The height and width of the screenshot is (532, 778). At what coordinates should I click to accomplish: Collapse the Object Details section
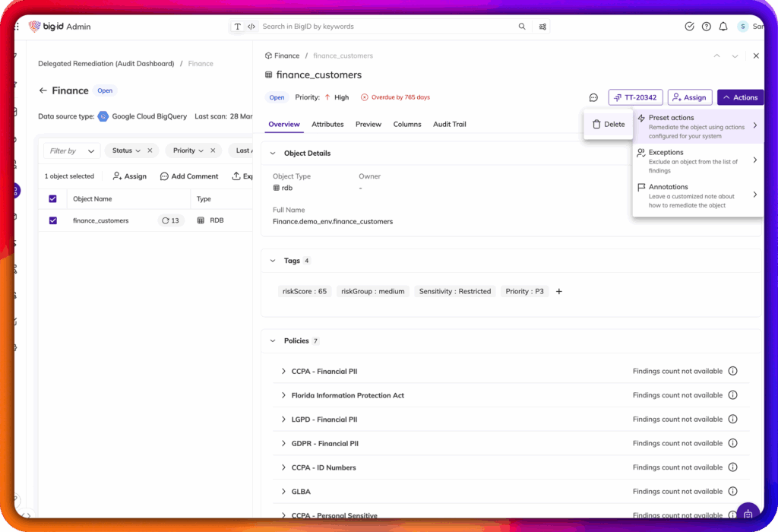[273, 154]
